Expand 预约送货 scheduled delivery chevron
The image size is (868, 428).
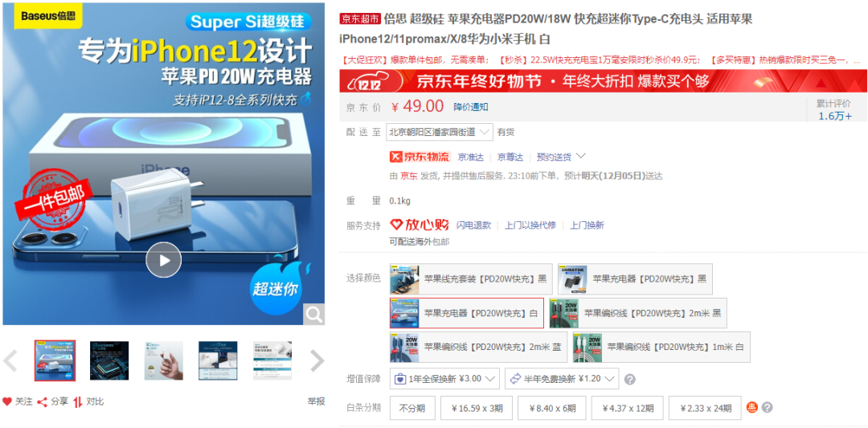point(581,156)
